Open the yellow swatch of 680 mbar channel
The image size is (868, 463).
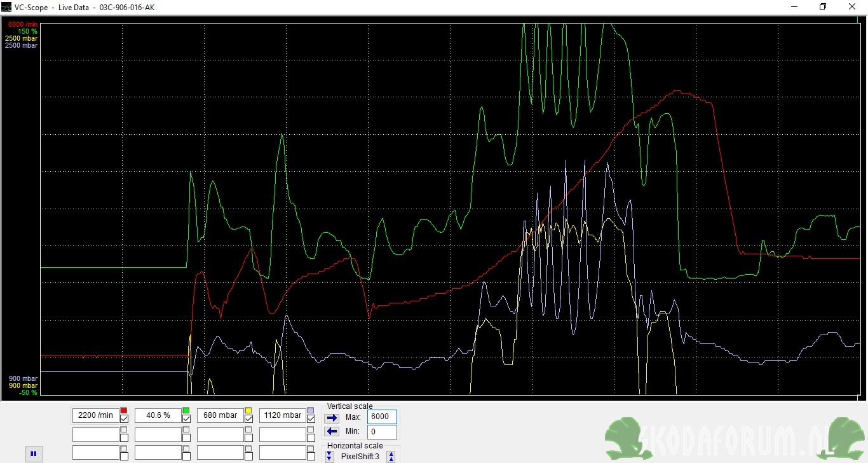248,411
